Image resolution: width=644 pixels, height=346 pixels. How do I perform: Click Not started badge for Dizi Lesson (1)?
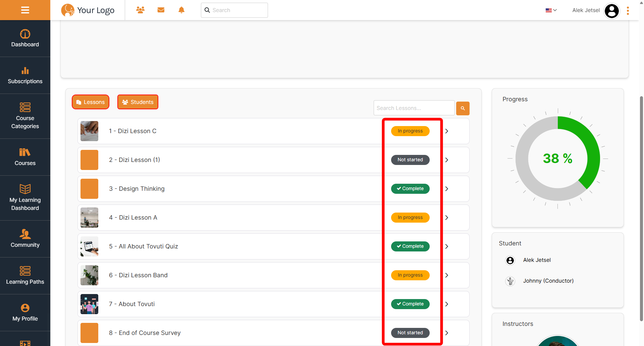click(410, 160)
